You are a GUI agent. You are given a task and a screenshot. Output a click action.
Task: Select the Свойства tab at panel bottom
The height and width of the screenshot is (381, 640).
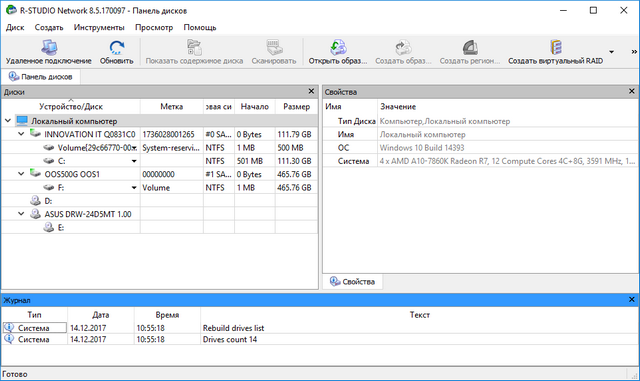pyautogui.click(x=352, y=281)
